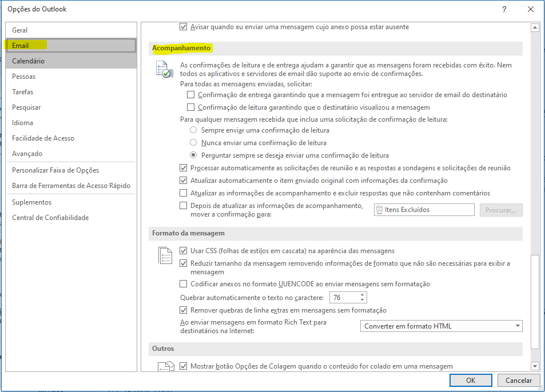Screen dimensions: 545x392
Task: Enable Confirmação de entrega checkbox
Action: point(191,95)
